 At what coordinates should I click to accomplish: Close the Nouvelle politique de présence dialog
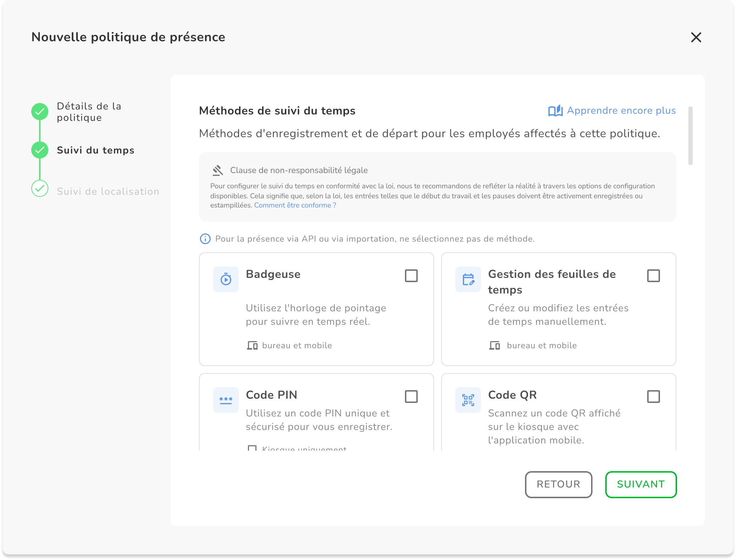696,37
